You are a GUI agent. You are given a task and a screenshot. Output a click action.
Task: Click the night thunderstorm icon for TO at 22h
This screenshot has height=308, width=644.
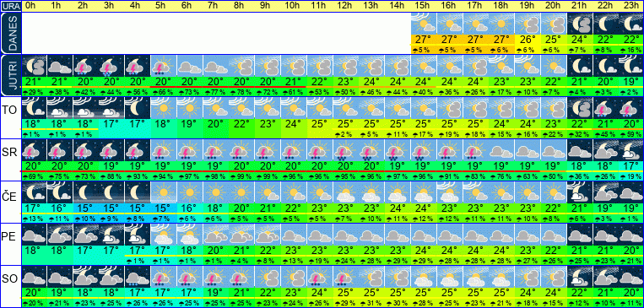(605, 108)
